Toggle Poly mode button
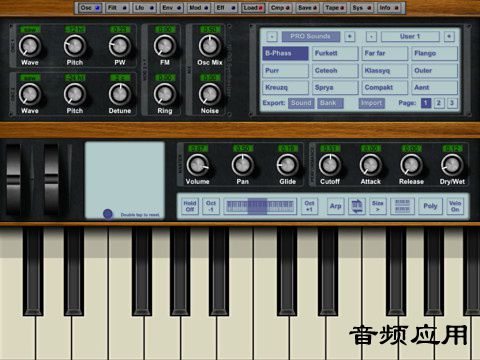The height and width of the screenshot is (360, 480). click(x=430, y=206)
